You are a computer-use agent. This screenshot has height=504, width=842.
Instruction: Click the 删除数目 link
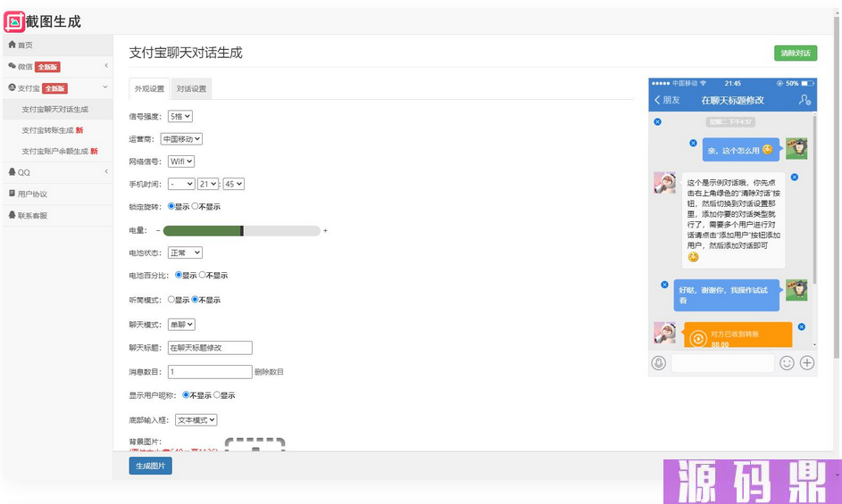click(269, 372)
